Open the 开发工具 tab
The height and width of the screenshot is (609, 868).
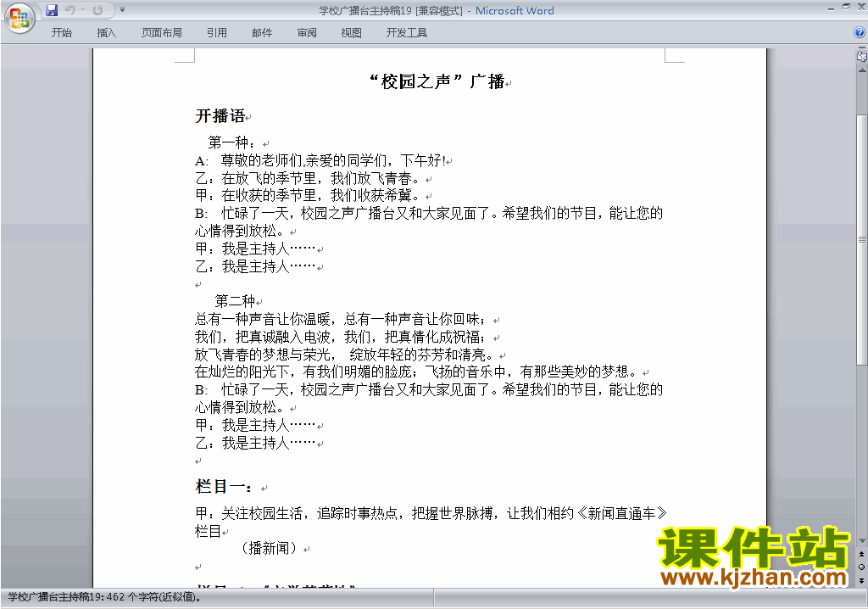tap(407, 33)
